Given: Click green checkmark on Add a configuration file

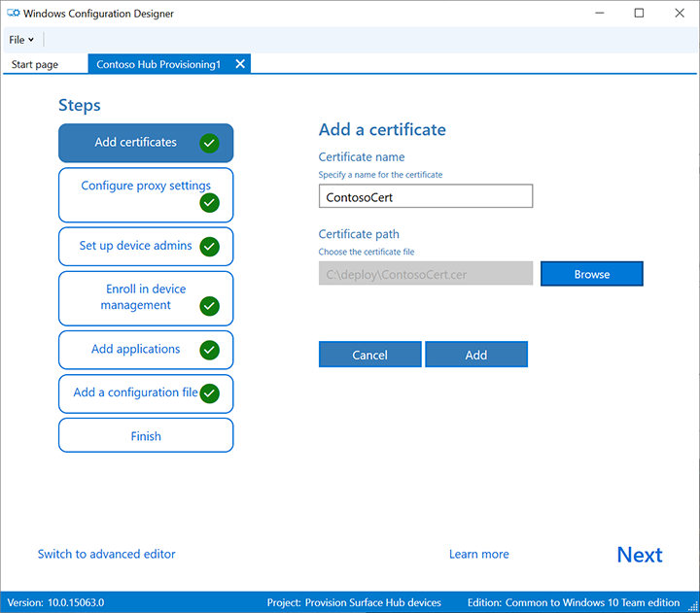Looking at the screenshot, I should pos(209,393).
